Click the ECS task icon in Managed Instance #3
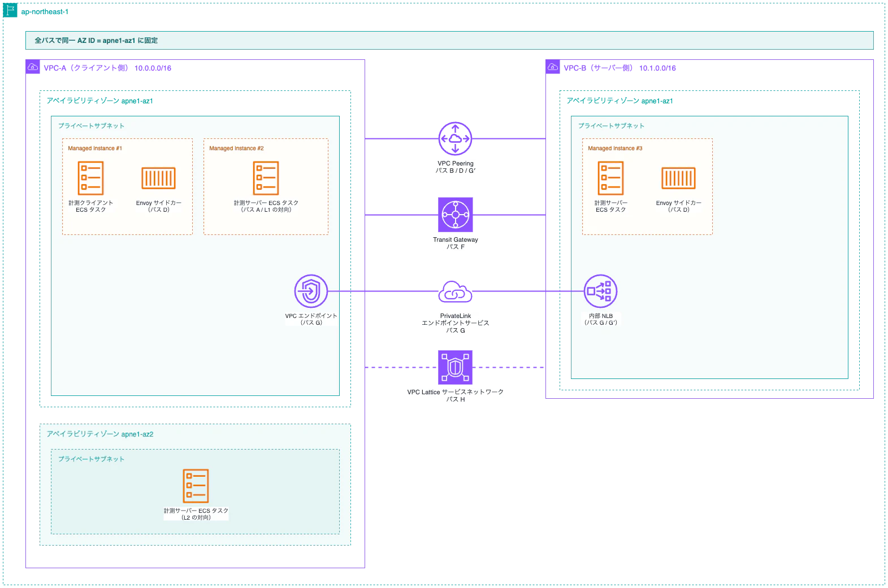Screen dimensions: 888x588 pos(610,178)
